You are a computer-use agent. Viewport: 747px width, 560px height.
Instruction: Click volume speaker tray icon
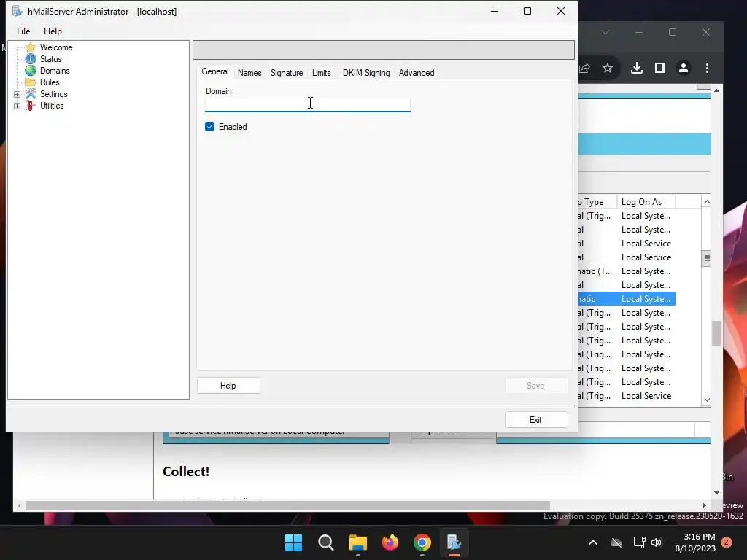[x=657, y=542]
